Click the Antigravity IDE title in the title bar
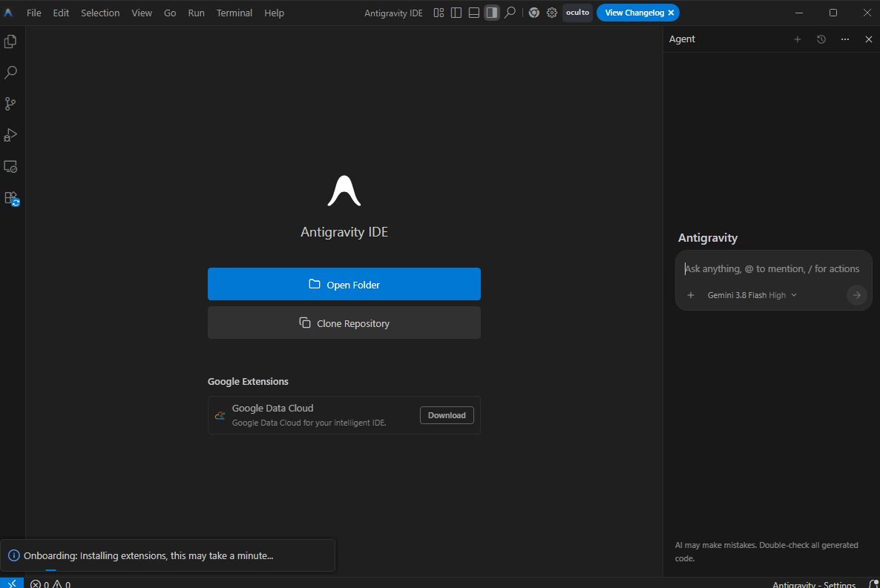Screen dimensions: 880x588 [x=393, y=13]
